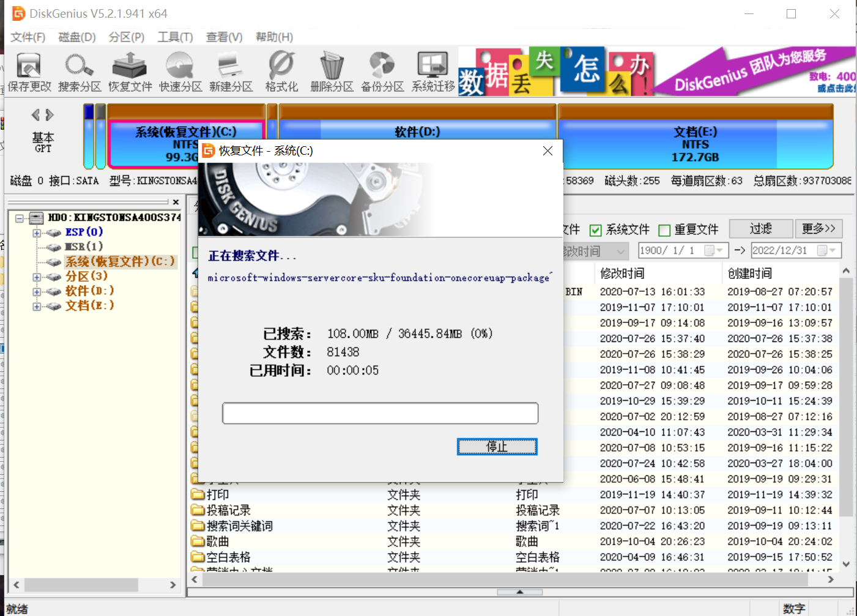This screenshot has height=616, width=857.
Task: Click the 数字 status bar indicator
Action: pos(794,609)
